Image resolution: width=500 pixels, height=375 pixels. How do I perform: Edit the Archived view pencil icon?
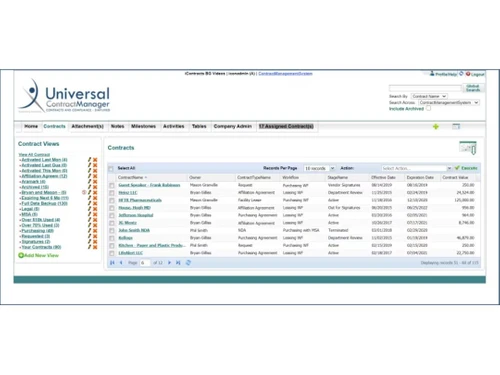tap(89, 187)
